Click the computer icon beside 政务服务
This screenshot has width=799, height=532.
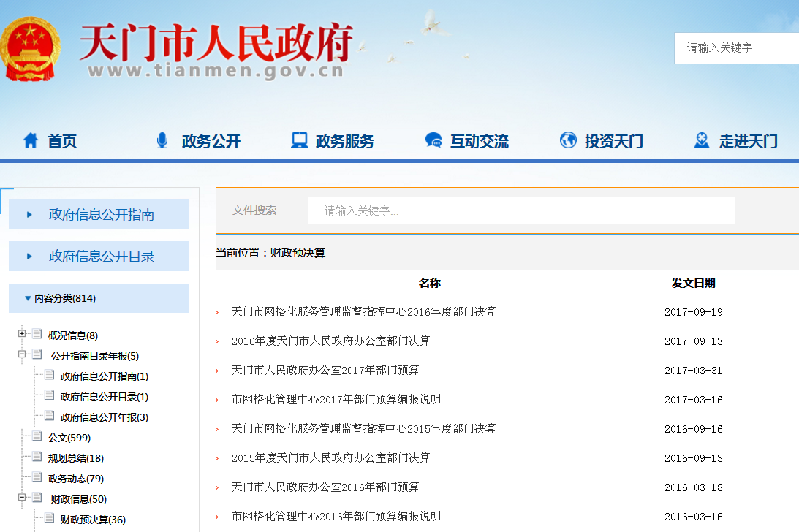tap(299, 140)
